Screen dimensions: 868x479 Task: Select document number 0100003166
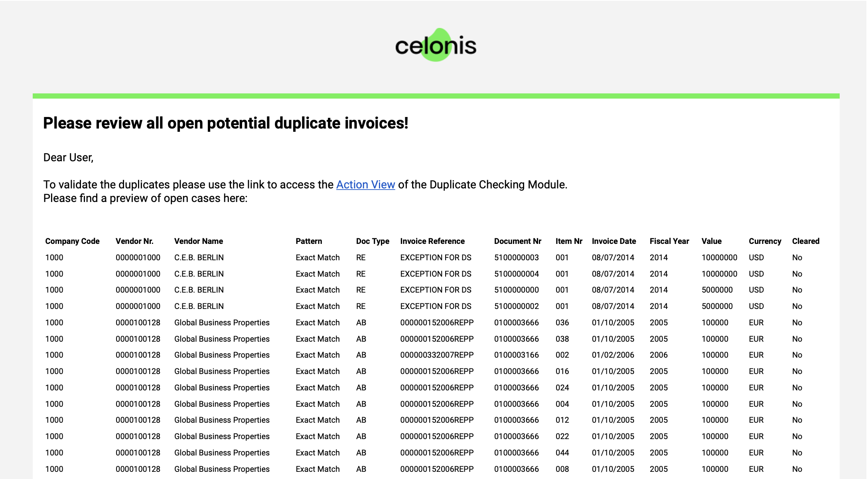pyautogui.click(x=517, y=355)
